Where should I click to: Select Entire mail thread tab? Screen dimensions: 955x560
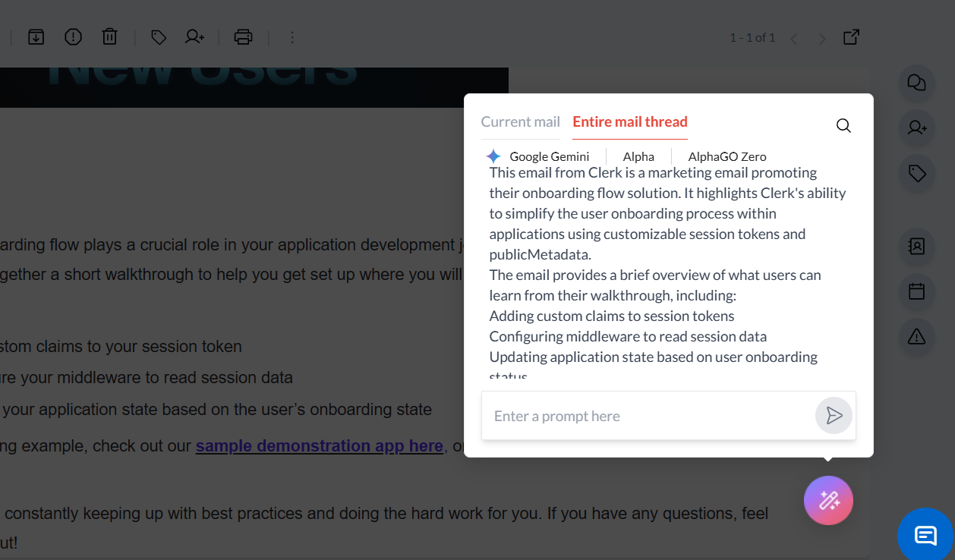(x=630, y=122)
